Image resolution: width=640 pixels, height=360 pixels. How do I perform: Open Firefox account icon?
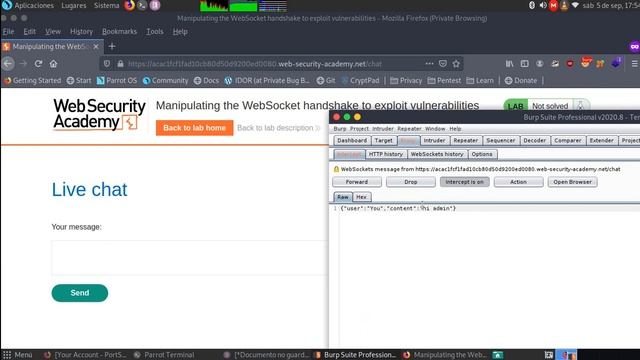[540, 64]
